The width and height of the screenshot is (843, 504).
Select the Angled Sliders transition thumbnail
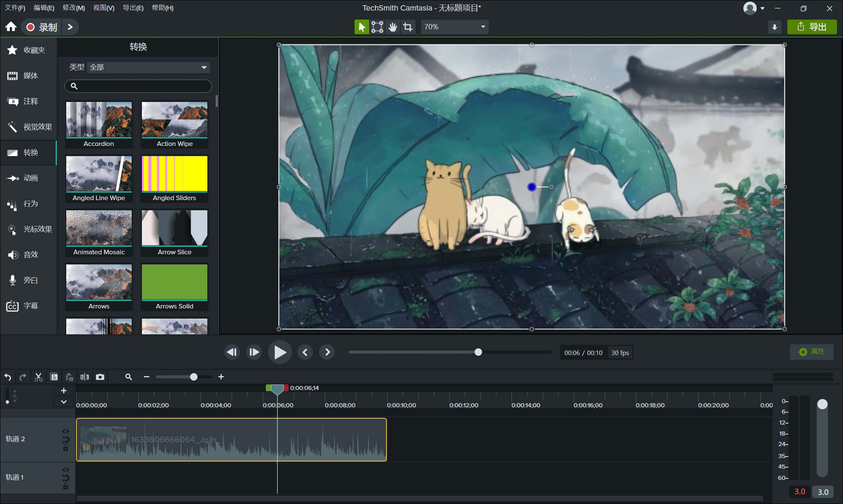pyautogui.click(x=175, y=179)
